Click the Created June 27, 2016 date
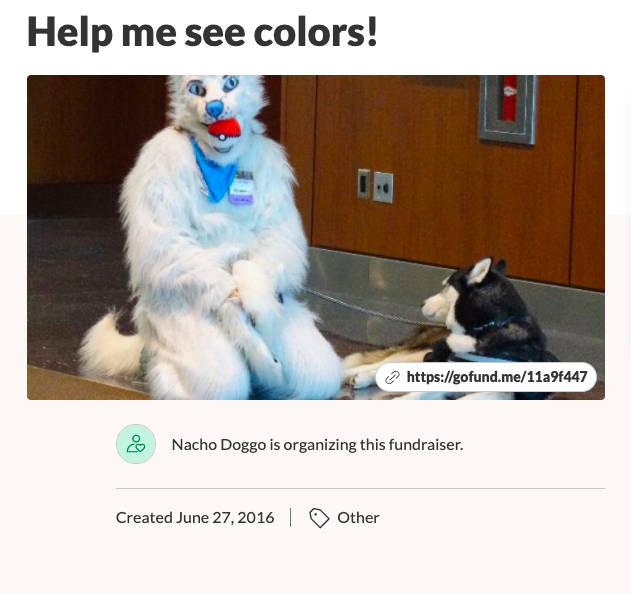 pyautogui.click(x=195, y=518)
